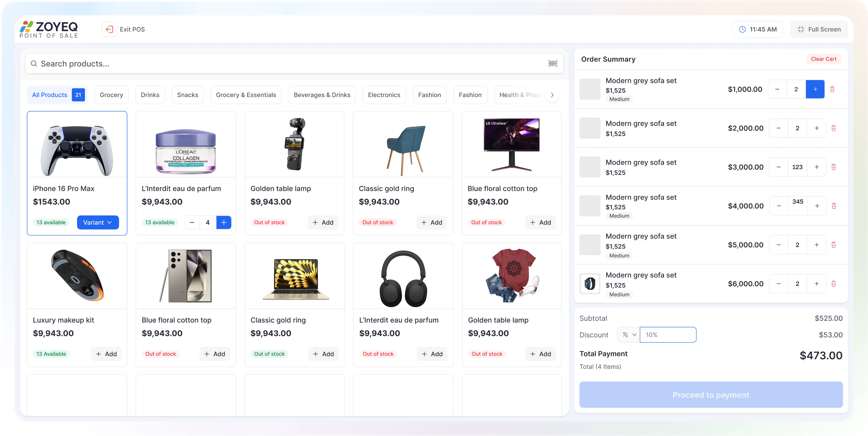The height and width of the screenshot is (436, 868).
Task: Select the Health & Pharm category tab
Action: click(520, 95)
